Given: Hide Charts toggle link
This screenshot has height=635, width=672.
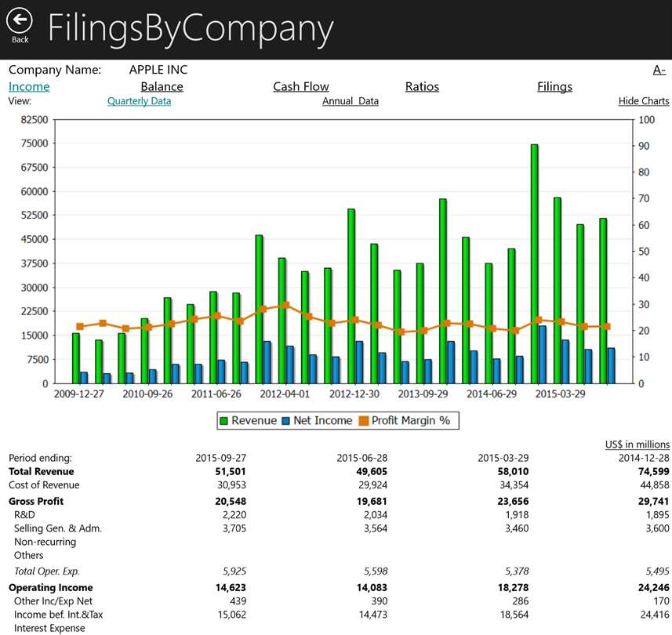Looking at the screenshot, I should 643,101.
